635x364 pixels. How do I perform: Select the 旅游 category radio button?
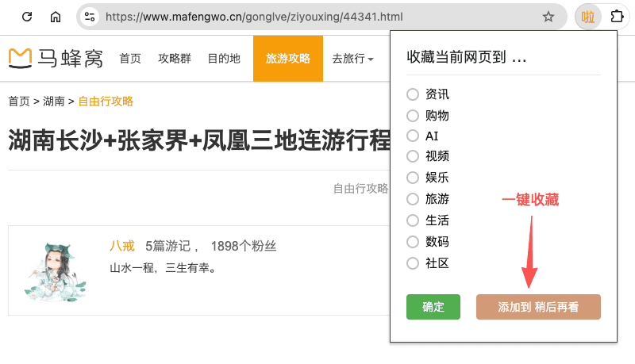[x=413, y=199]
